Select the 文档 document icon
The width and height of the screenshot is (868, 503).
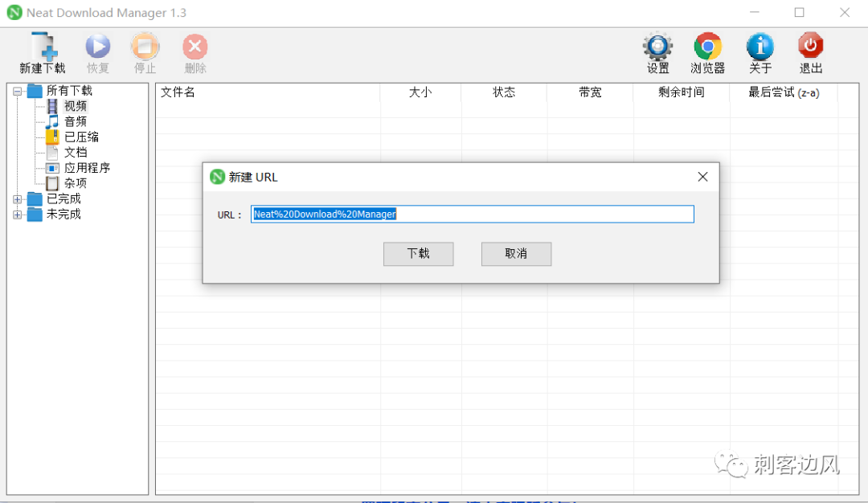52,152
